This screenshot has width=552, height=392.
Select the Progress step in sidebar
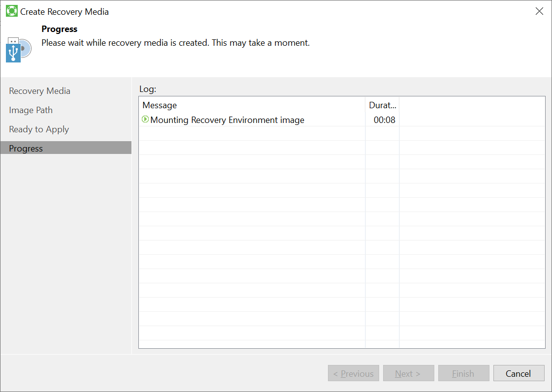[x=66, y=148]
